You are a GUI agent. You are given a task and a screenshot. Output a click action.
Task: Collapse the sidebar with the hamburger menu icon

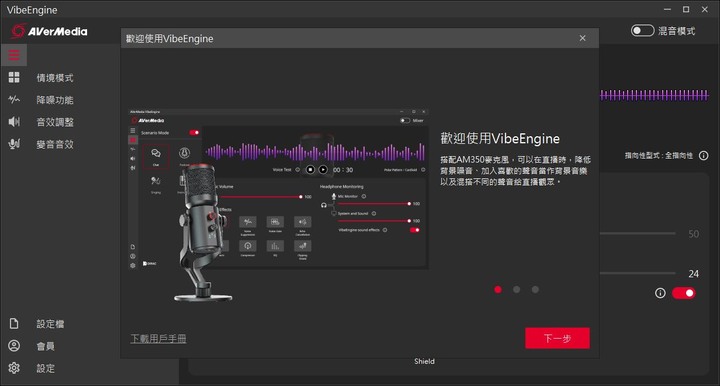(x=14, y=55)
